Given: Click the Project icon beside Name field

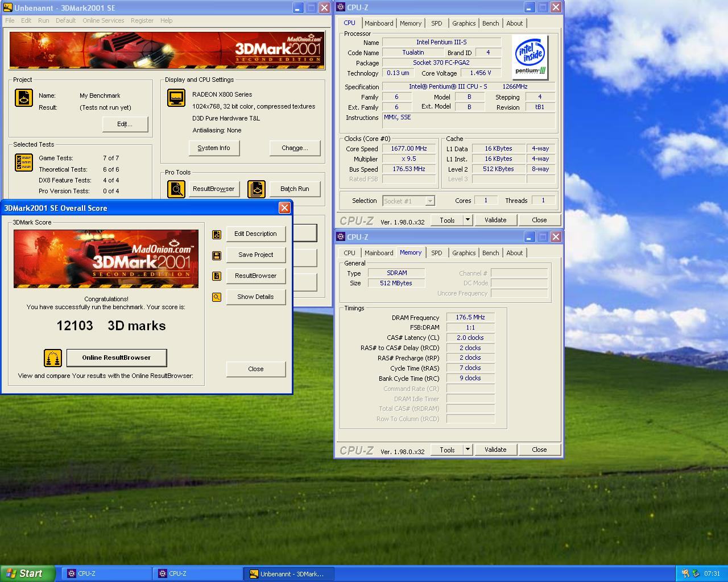Looking at the screenshot, I should point(23,98).
